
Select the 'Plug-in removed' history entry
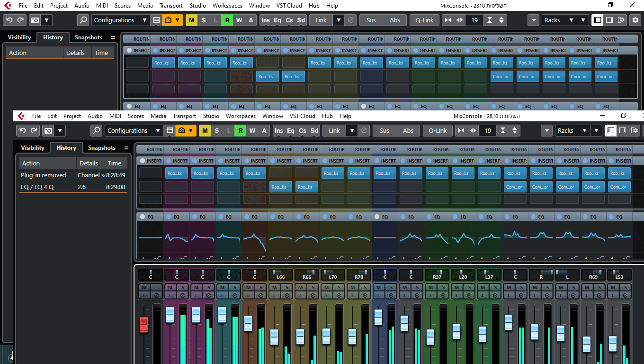tap(44, 175)
